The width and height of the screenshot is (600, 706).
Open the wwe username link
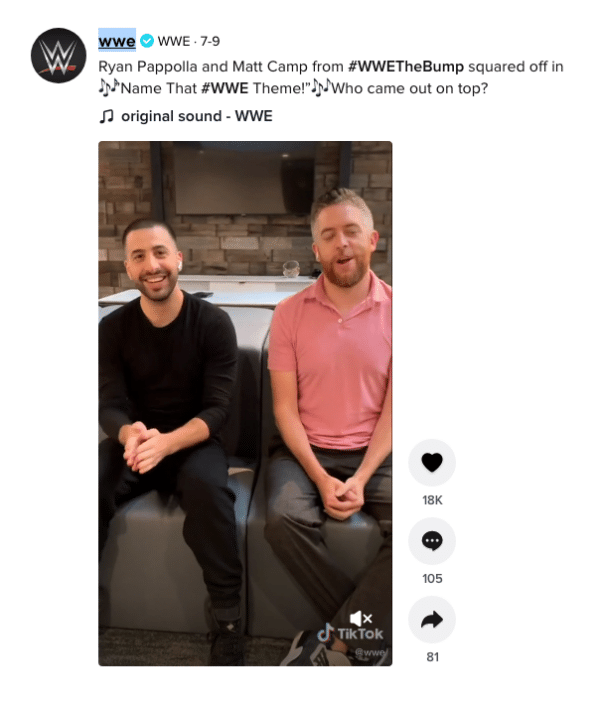[117, 41]
